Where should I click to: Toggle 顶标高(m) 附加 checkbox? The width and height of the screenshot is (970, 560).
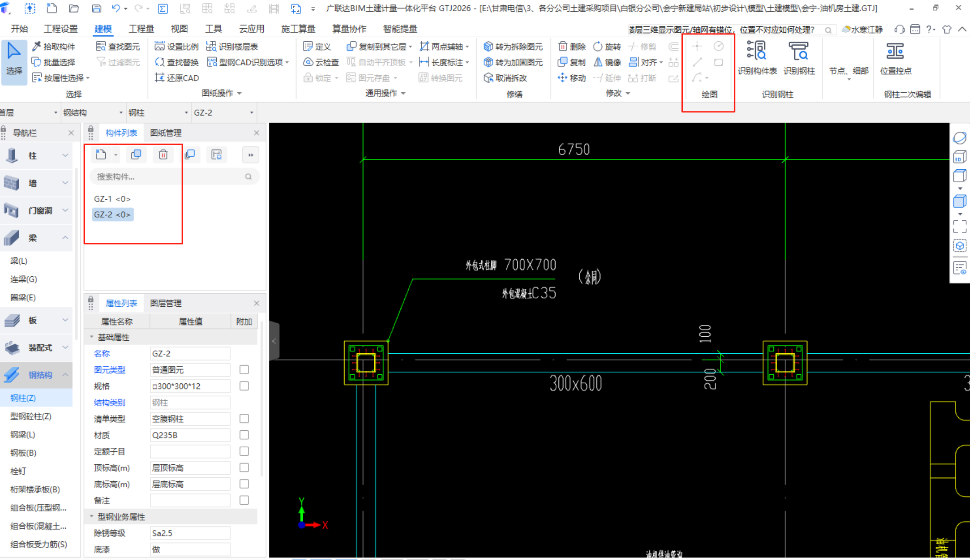click(x=244, y=467)
